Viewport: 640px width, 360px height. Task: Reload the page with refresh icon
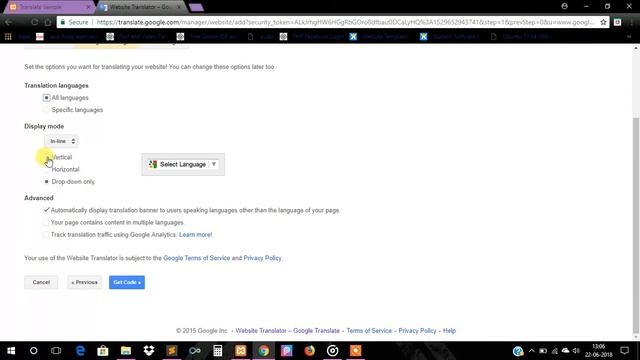[x=35, y=22]
